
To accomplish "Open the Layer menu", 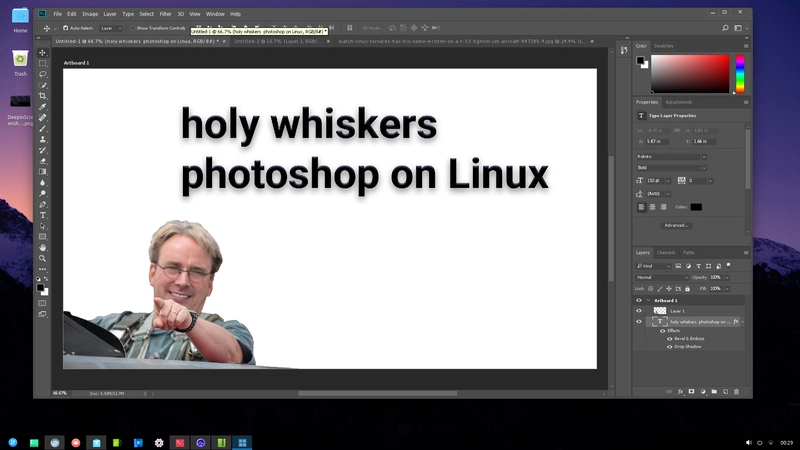I will (x=110, y=14).
